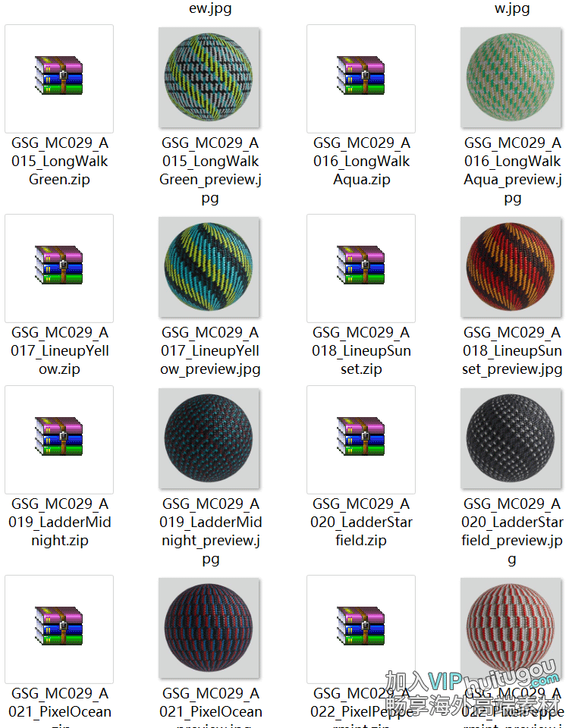
Task: Select the GSG_MC029_A017_LineupYellow.zip archive icon
Action: point(59,265)
